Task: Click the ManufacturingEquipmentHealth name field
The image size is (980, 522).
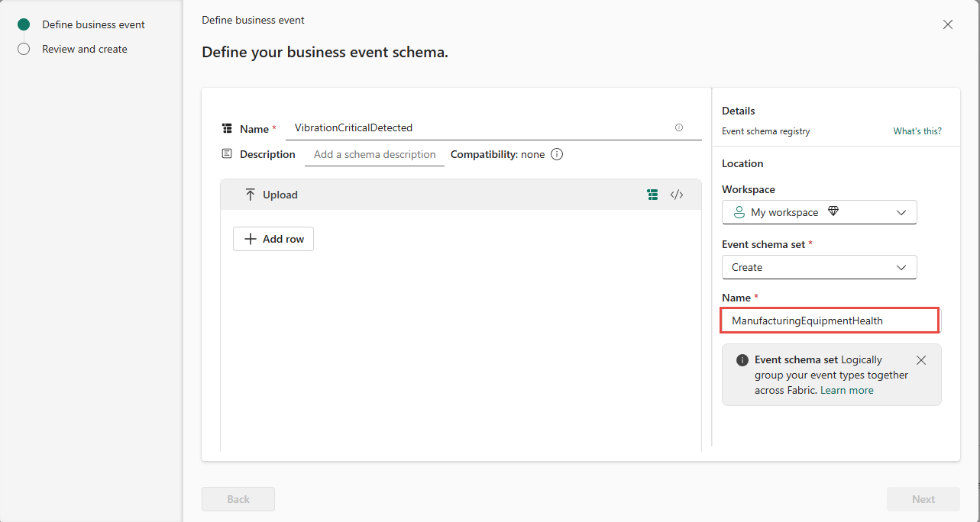Action: point(829,321)
